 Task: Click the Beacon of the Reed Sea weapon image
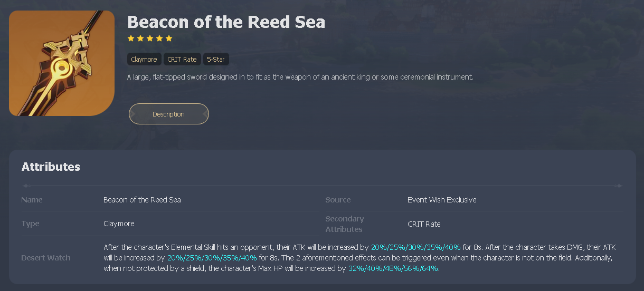62,63
